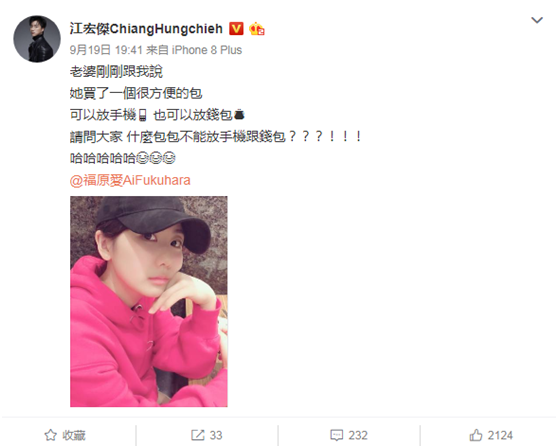Image resolution: width=558 pixels, height=448 pixels.
Task: Open 江宏傑ChiangHungchieh profile name link
Action: [146, 29]
